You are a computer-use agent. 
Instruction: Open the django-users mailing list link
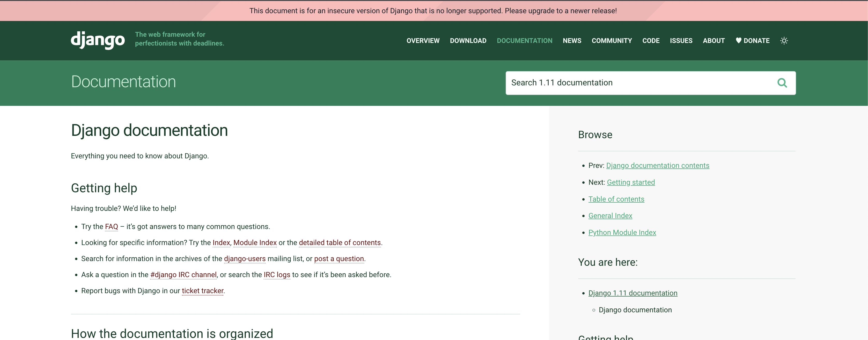tap(245, 259)
